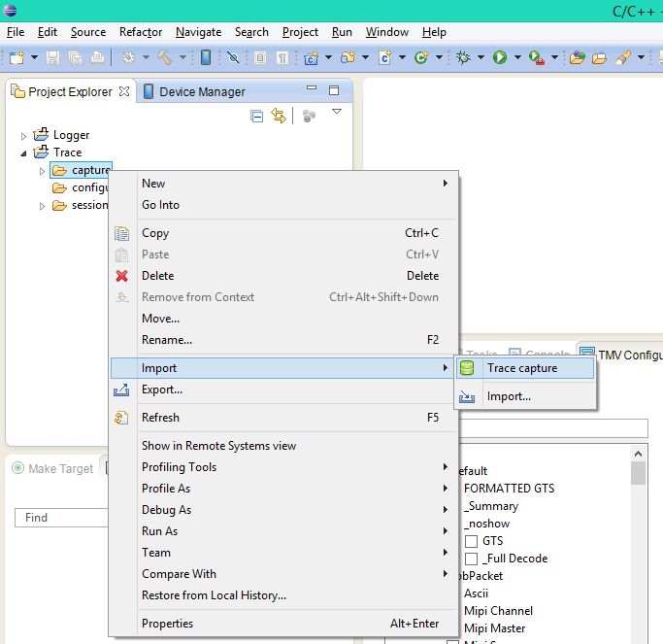663x644 pixels.
Task: Collapse the Trace project tree node
Action: coord(24,153)
